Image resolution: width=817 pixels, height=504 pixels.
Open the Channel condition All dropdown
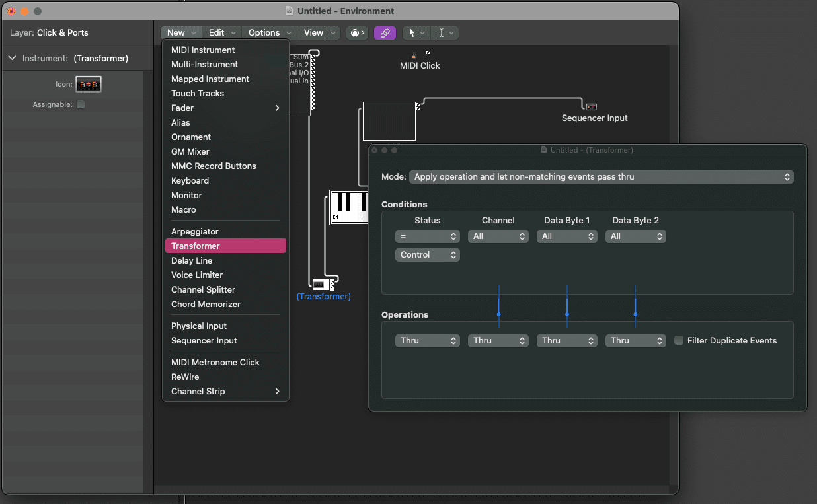pos(498,236)
